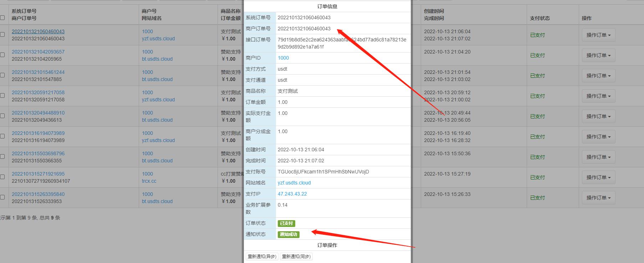Click the 已支付 order status badge
The width and height of the screenshot is (644, 263).
click(286, 223)
